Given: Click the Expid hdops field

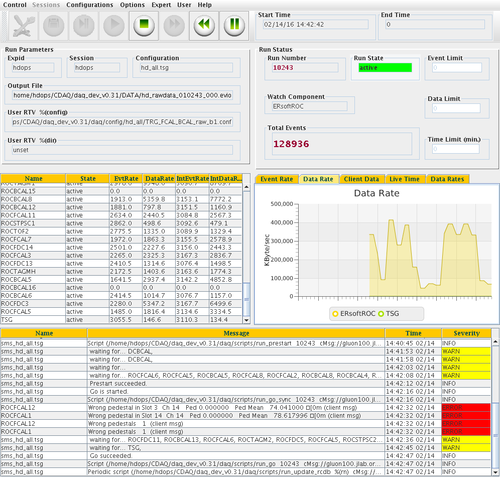Looking at the screenshot, I should (x=33, y=68).
